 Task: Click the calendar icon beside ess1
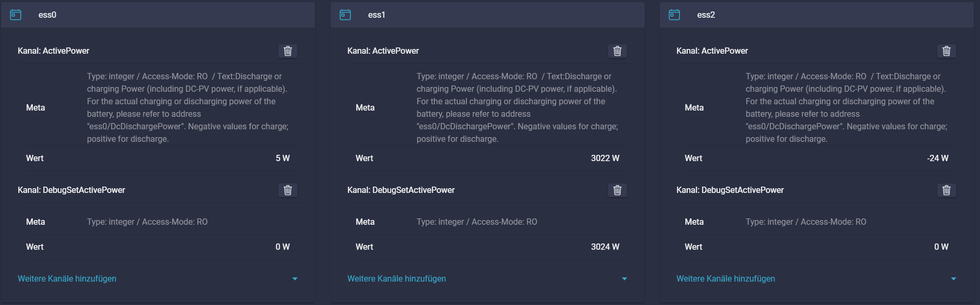[345, 15]
